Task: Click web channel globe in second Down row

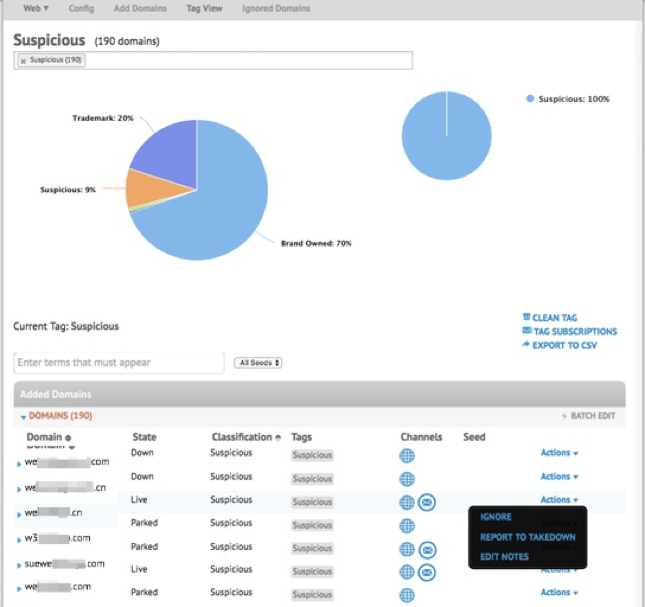Action: (407, 479)
